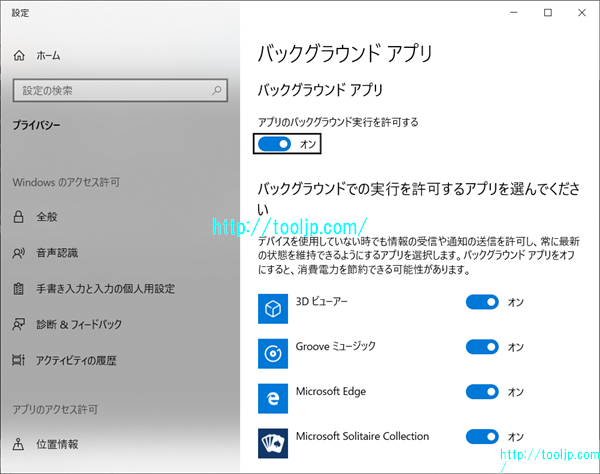
Task: Turn off アプリのバックグラウンド実行を許可する switch
Action: [274, 144]
